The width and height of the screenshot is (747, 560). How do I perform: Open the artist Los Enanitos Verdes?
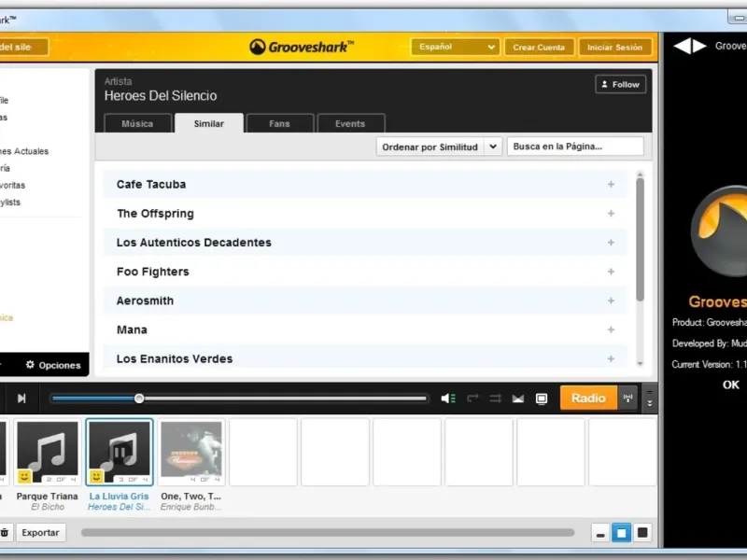point(175,358)
